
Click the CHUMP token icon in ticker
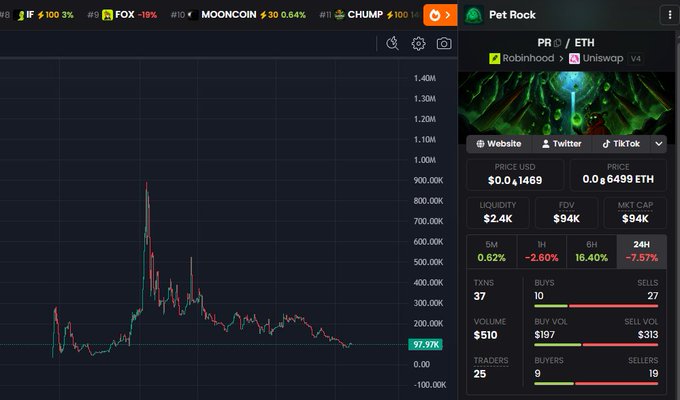click(340, 15)
